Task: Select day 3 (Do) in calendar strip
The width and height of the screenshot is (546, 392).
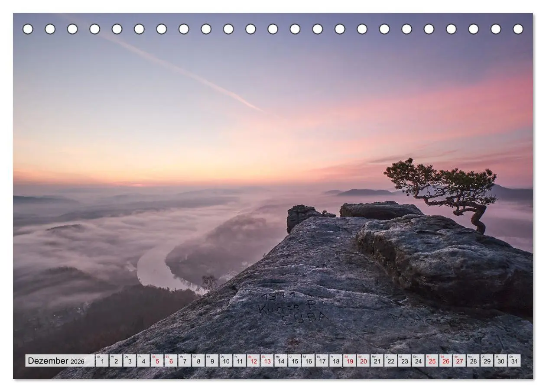Action: click(x=130, y=361)
